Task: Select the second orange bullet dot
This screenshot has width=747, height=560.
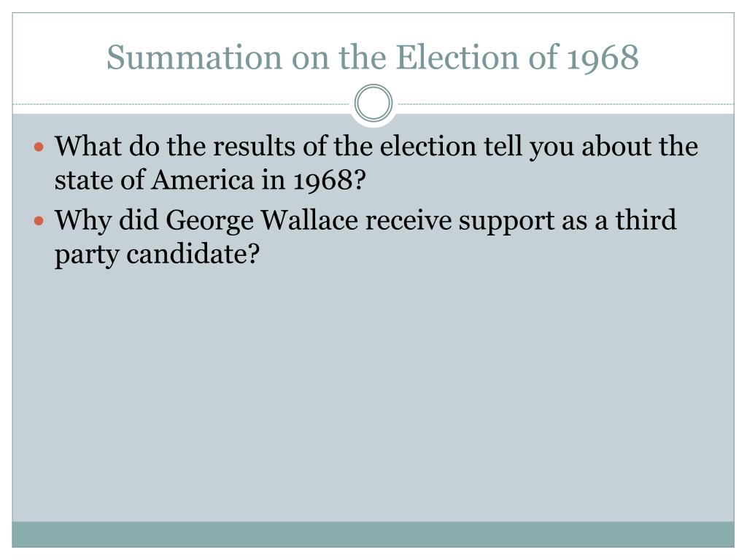Action: pyautogui.click(x=39, y=221)
